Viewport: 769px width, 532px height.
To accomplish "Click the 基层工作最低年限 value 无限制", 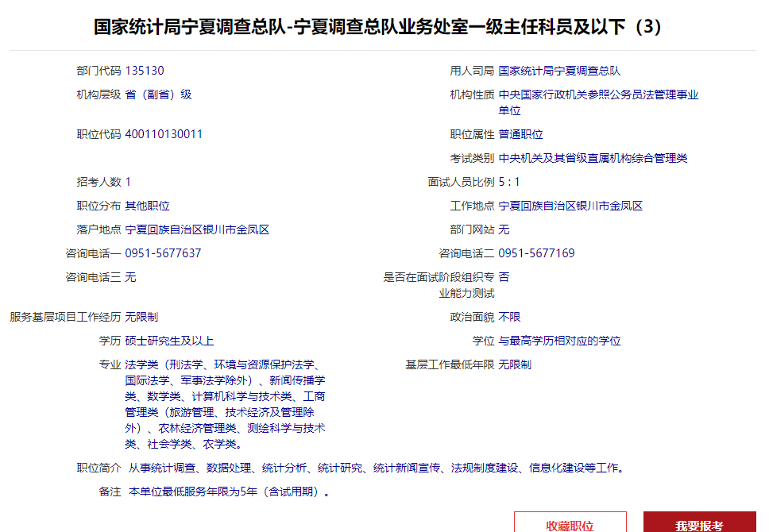I will pyautogui.click(x=515, y=364).
